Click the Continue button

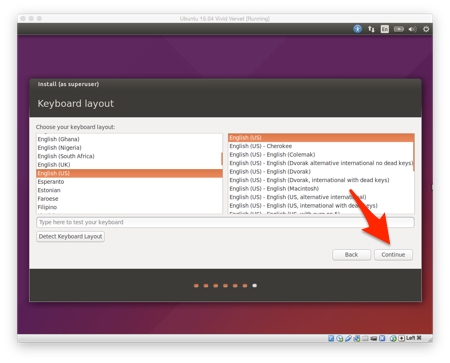[x=393, y=255]
